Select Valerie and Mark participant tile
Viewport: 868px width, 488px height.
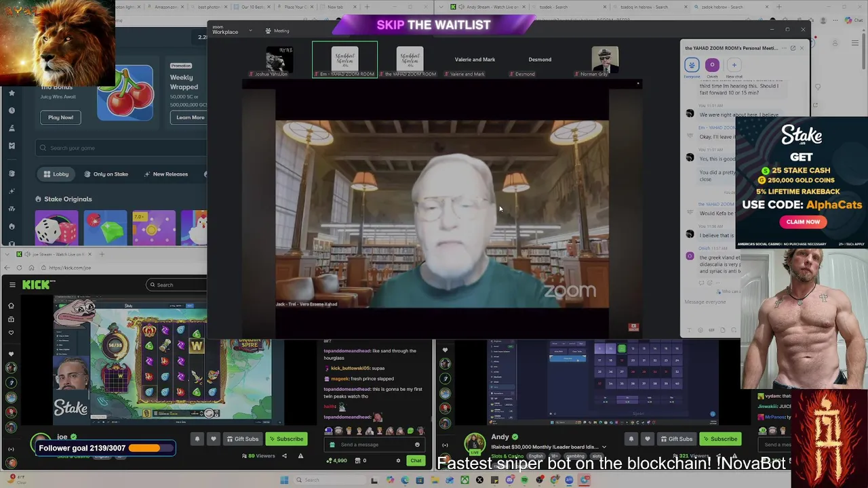pyautogui.click(x=475, y=61)
